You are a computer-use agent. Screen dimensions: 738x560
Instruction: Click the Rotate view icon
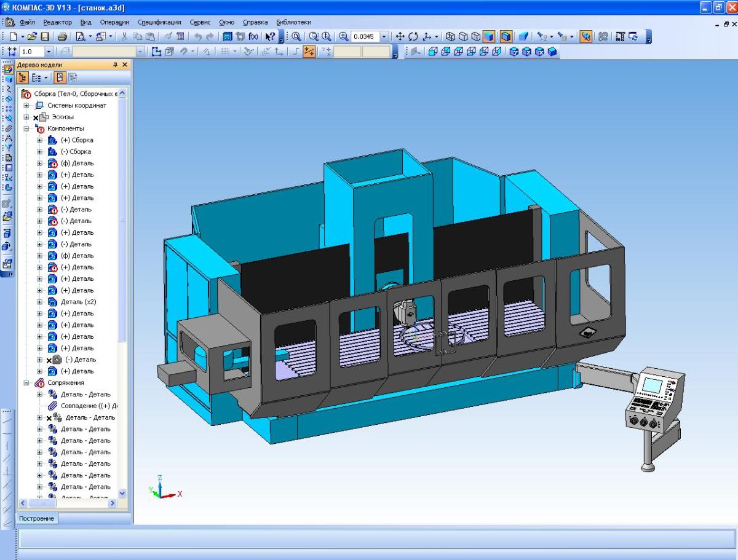click(413, 37)
